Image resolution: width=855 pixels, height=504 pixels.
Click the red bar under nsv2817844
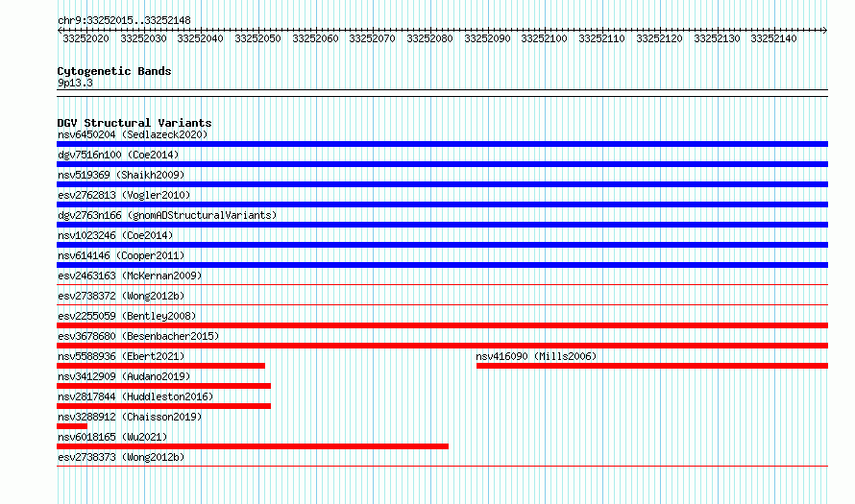tap(163, 406)
